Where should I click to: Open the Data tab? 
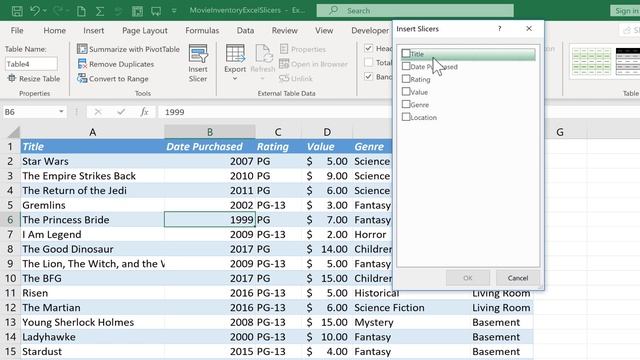[245, 30]
